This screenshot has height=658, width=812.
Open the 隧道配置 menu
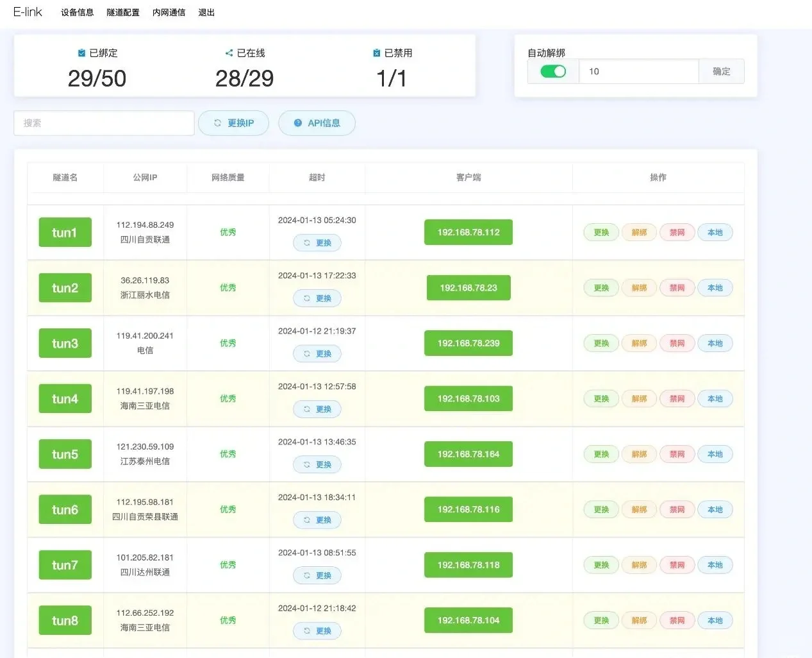coord(123,12)
